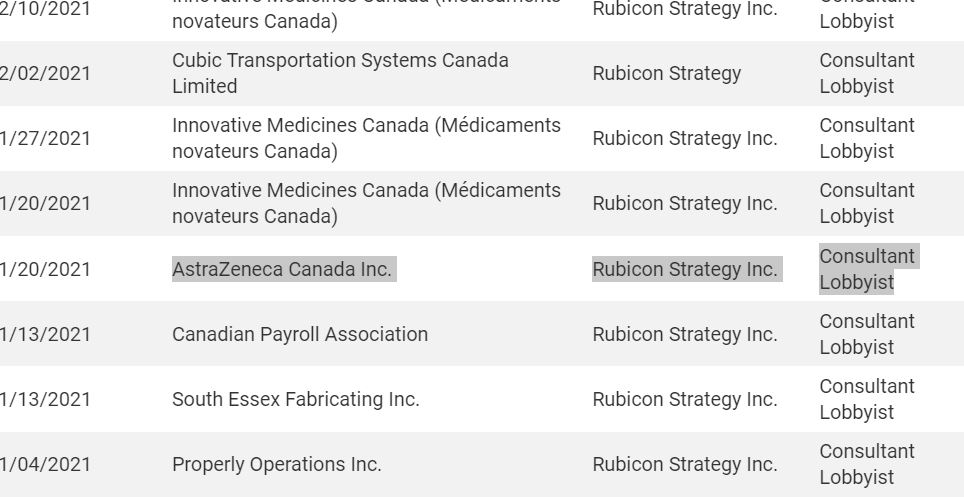
Task: Click Consultant Lobbyist cell in Properly Operations row
Action: (867, 464)
